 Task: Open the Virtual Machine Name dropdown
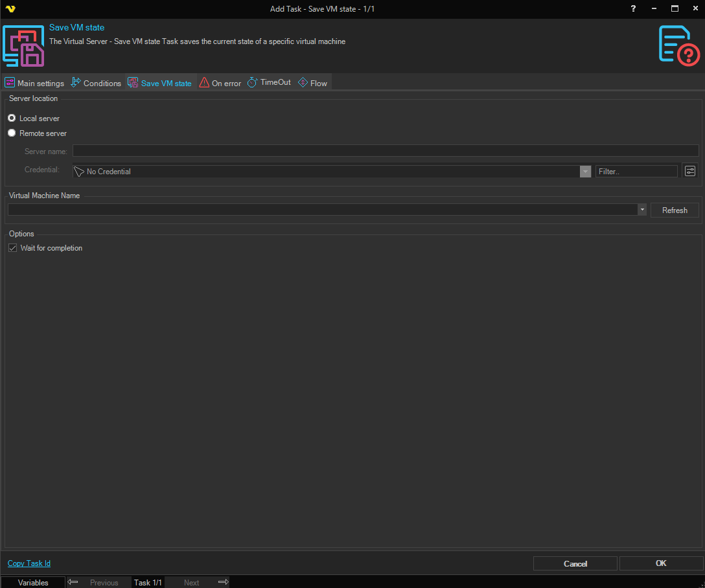click(x=641, y=210)
